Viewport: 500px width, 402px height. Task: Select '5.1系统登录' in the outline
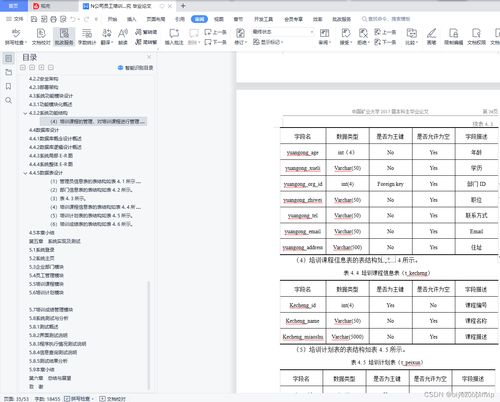tap(42, 250)
